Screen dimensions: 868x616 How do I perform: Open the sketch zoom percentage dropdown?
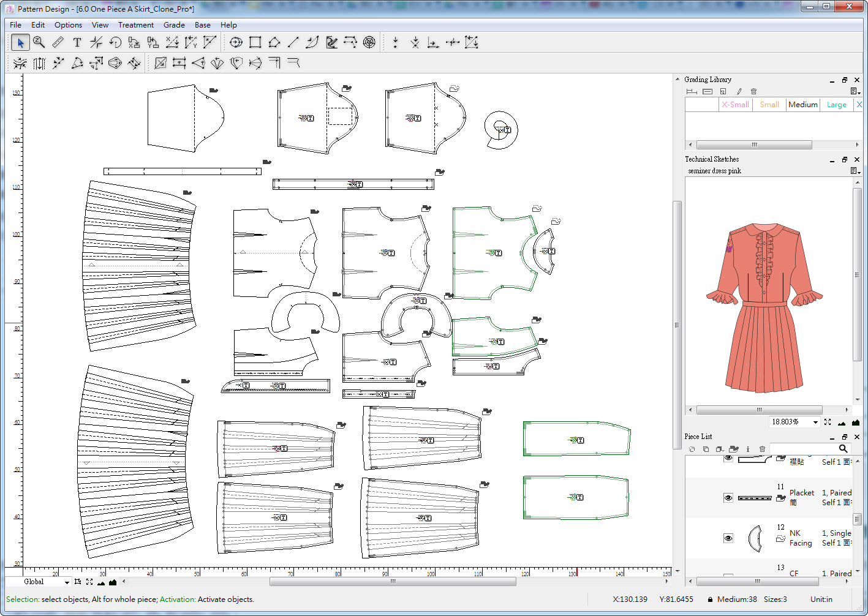click(815, 422)
